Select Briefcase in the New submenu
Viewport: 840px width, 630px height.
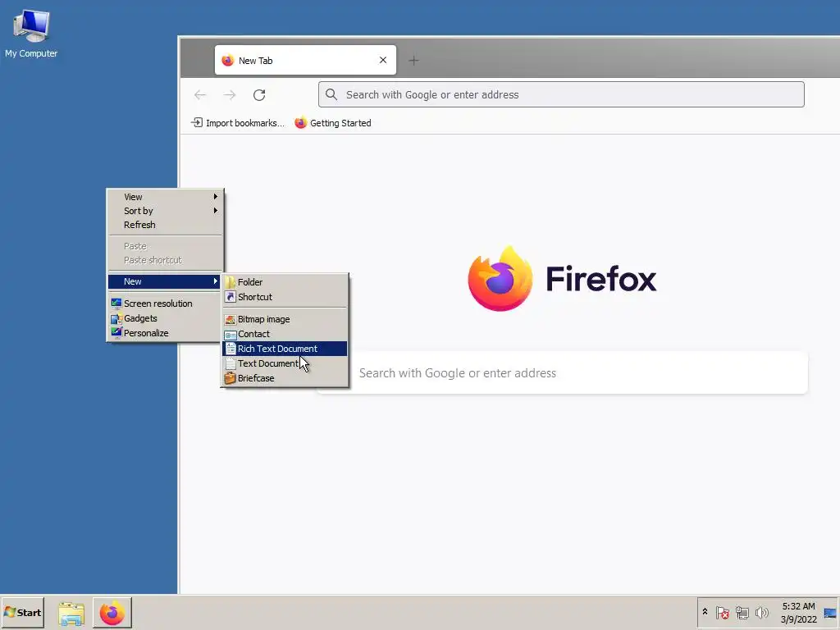point(285,378)
